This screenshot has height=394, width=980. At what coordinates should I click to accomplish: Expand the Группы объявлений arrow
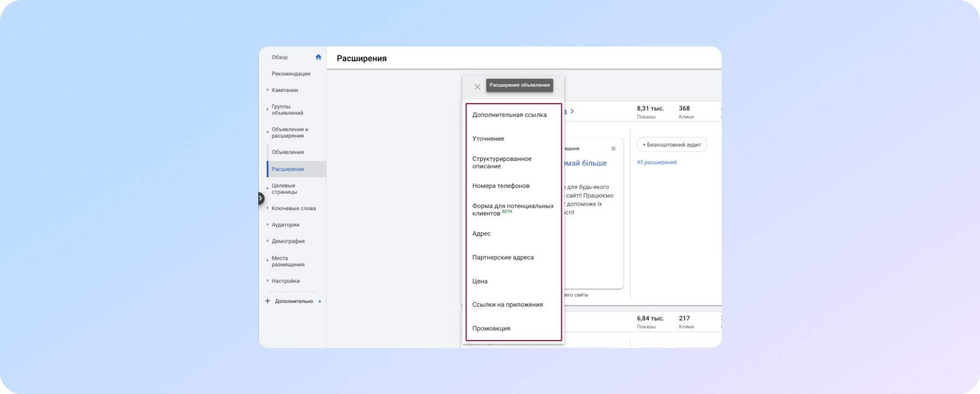coord(268,110)
